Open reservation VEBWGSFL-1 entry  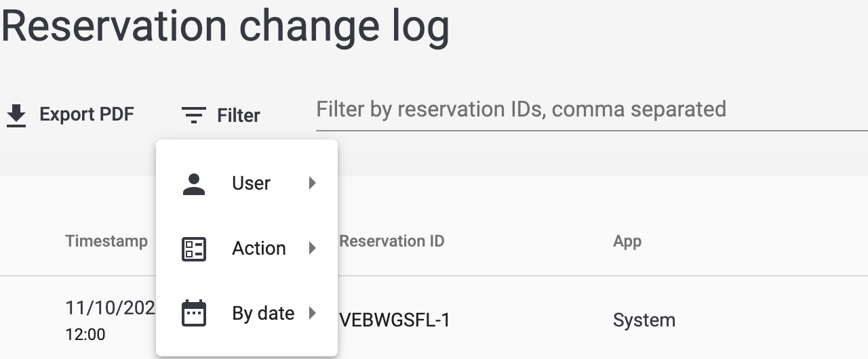click(x=394, y=320)
